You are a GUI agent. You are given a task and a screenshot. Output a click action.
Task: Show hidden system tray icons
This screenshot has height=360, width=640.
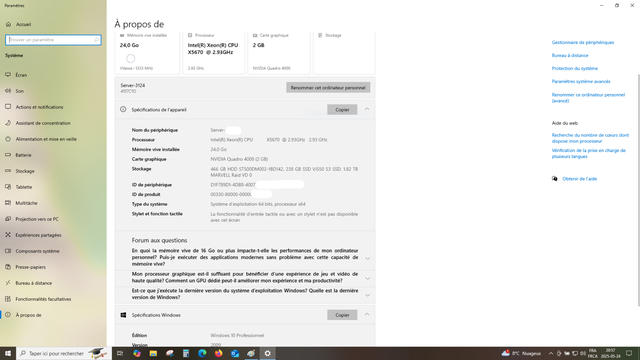coord(551,353)
